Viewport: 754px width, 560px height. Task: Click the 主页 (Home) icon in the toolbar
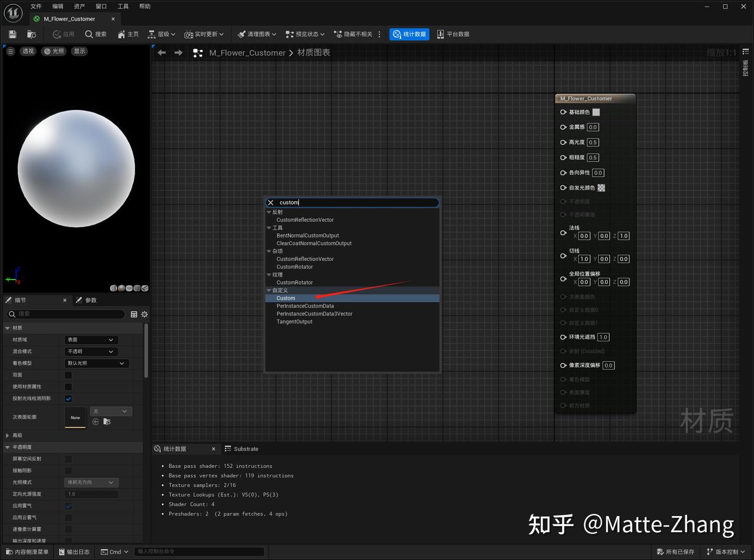[128, 34]
